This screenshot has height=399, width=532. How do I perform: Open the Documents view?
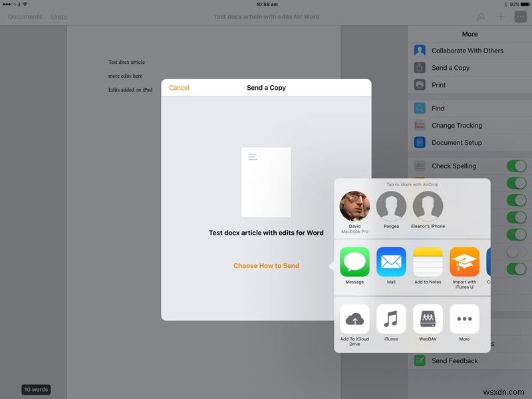pyautogui.click(x=25, y=17)
